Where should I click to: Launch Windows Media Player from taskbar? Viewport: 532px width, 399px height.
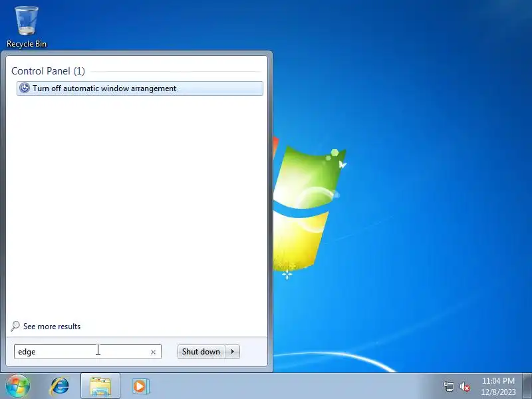(x=140, y=386)
